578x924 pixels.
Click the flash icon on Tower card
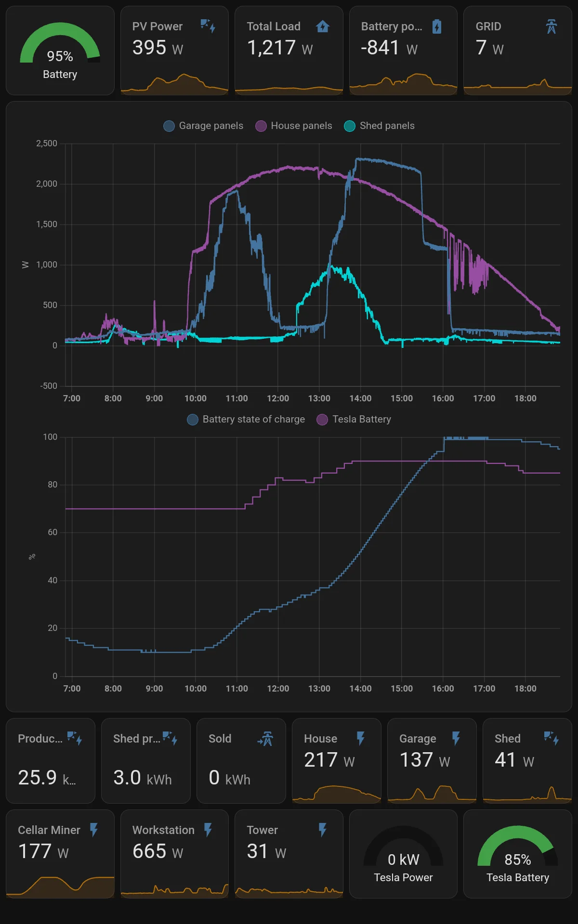(x=323, y=830)
